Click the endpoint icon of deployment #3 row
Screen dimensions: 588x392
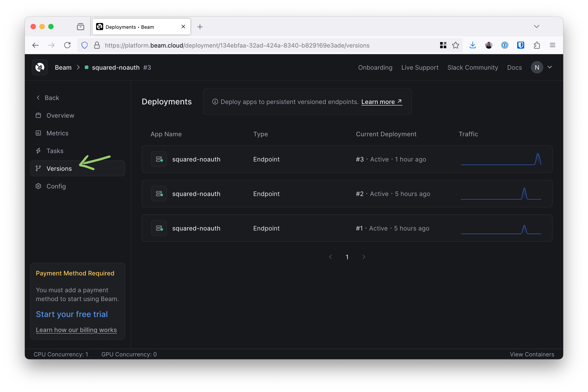[x=159, y=159]
